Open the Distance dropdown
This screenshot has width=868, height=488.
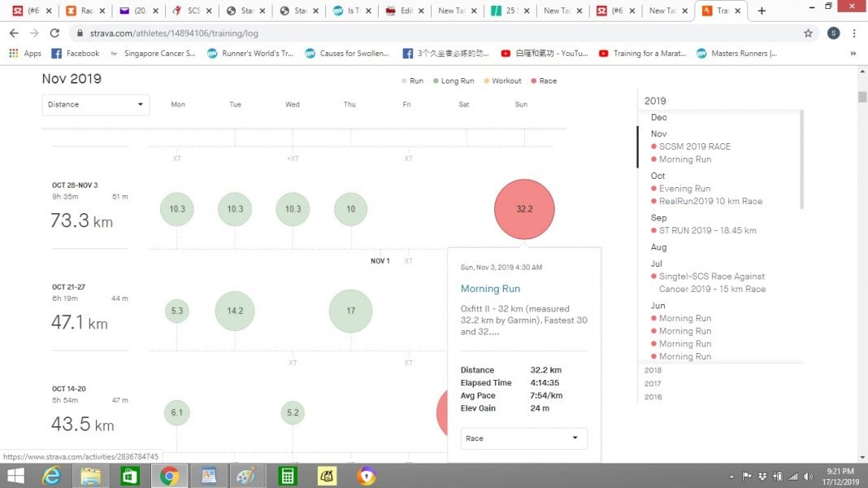(96, 104)
